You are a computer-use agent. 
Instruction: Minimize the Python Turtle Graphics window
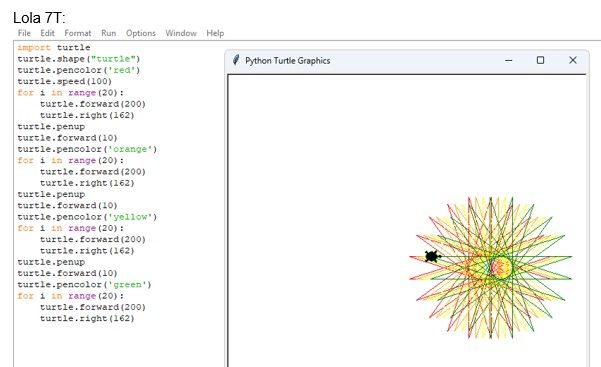coord(509,60)
